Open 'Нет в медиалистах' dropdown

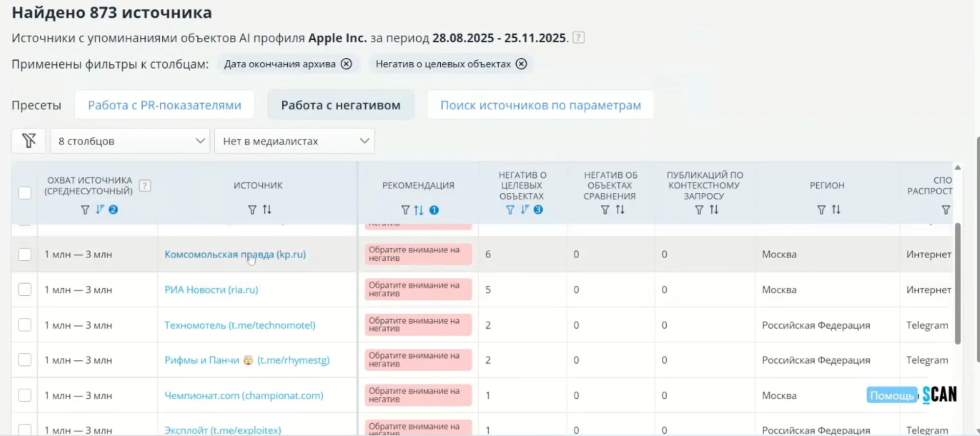pyautogui.click(x=295, y=141)
